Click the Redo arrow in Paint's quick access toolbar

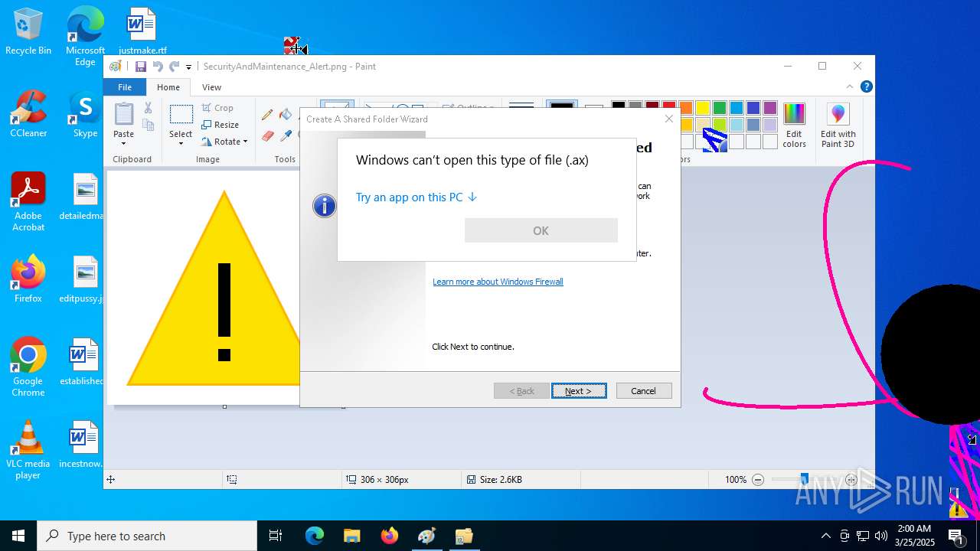click(x=175, y=67)
